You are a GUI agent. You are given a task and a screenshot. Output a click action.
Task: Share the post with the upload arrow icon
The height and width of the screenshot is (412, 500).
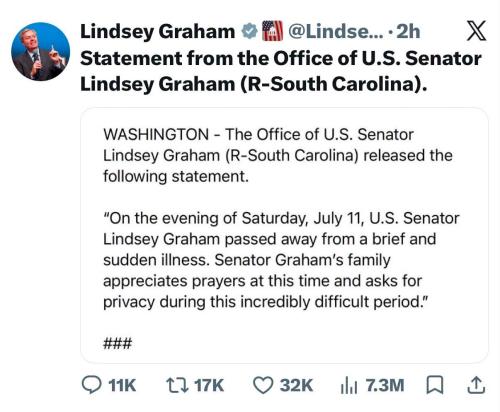point(476,385)
